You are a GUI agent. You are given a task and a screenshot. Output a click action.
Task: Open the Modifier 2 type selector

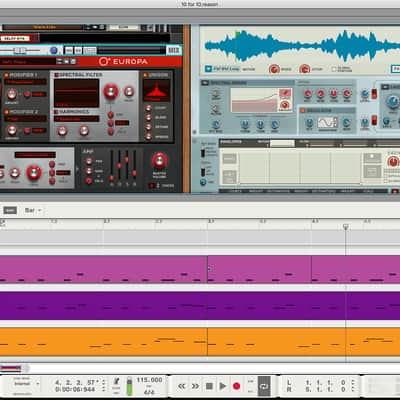point(26,119)
